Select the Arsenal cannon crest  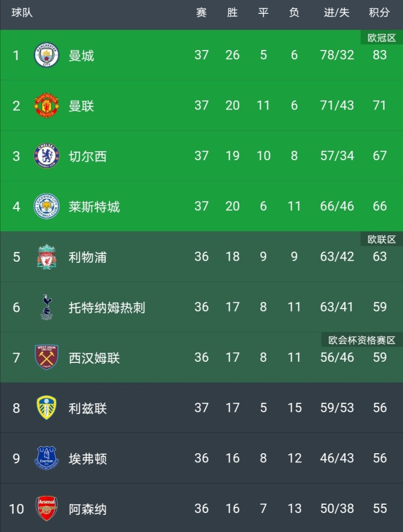[46, 509]
